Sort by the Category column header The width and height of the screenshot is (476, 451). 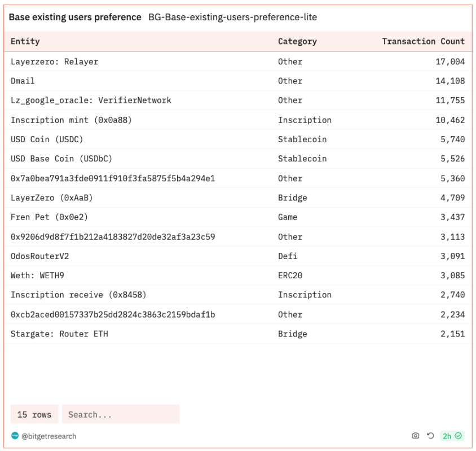tap(297, 41)
